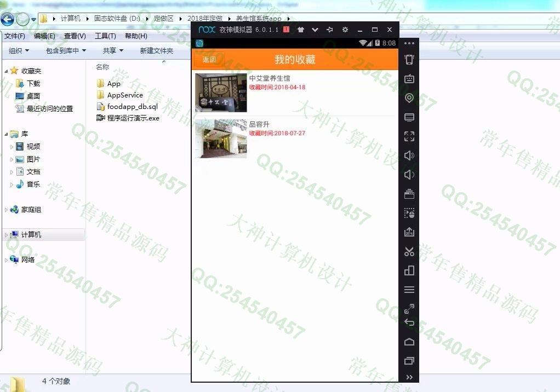
Task: Open the 工具(T) menu in Explorer
Action: pyautogui.click(x=105, y=36)
